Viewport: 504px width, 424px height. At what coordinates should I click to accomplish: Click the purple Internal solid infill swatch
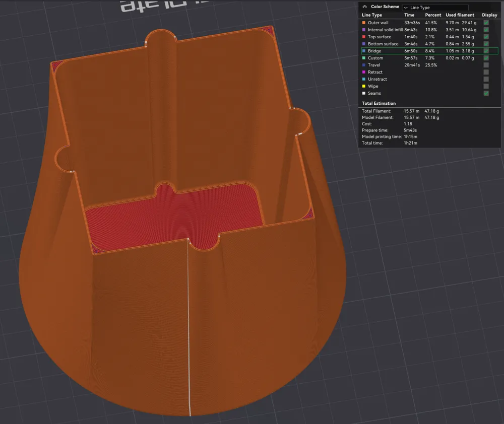tap(364, 30)
